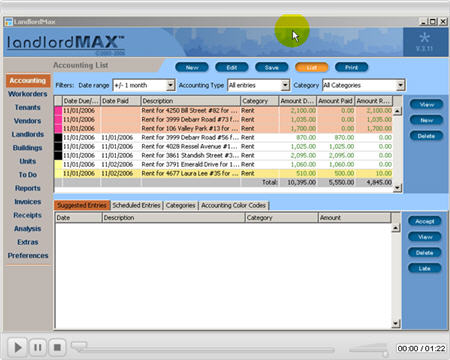Open Extras in the sidebar
This screenshot has height=360, width=450.
pos(28,242)
